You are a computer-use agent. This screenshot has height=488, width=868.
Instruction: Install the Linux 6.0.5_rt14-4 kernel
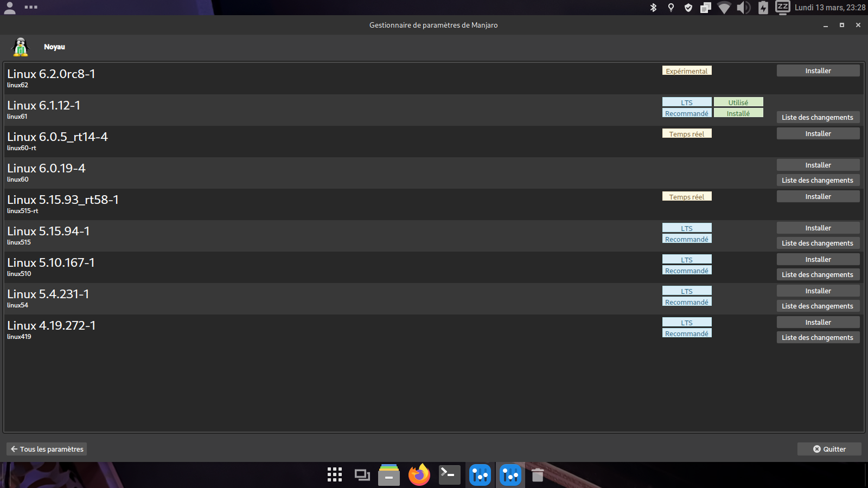tap(818, 134)
